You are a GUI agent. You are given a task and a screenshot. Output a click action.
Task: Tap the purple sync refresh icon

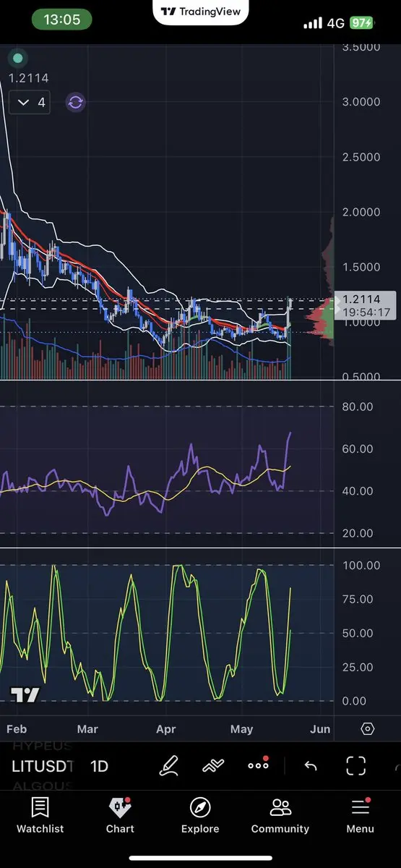click(75, 102)
